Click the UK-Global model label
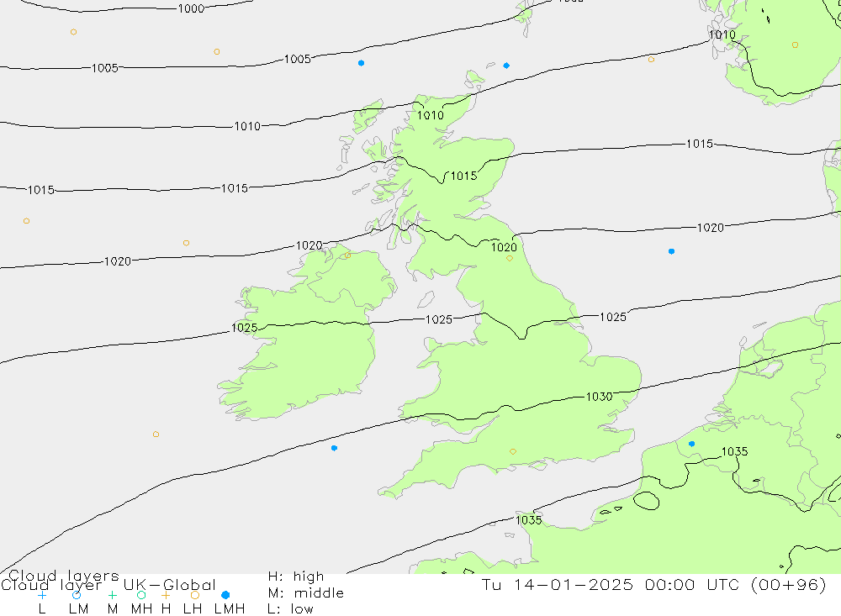Screen dimensions: 841x616 click(x=170, y=585)
